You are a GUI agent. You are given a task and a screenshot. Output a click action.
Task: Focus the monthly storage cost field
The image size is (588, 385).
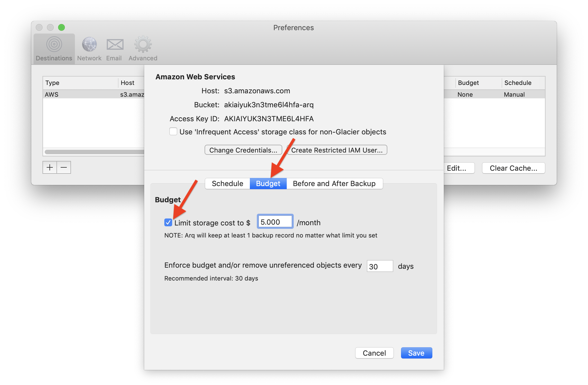[x=275, y=222]
